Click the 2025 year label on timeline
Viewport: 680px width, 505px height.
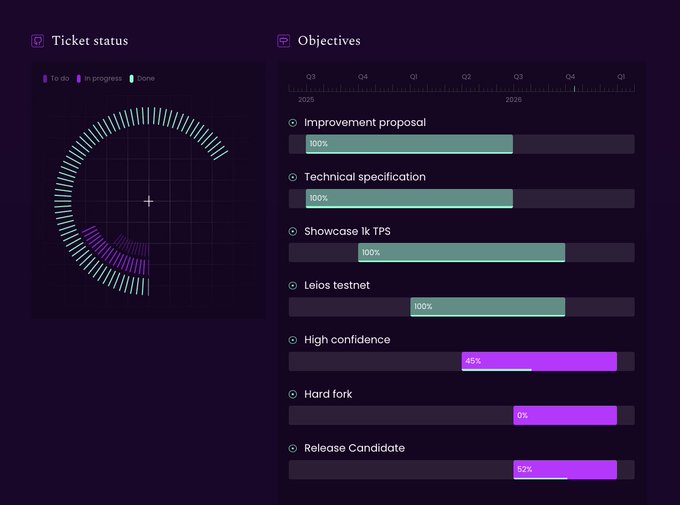[x=306, y=100]
